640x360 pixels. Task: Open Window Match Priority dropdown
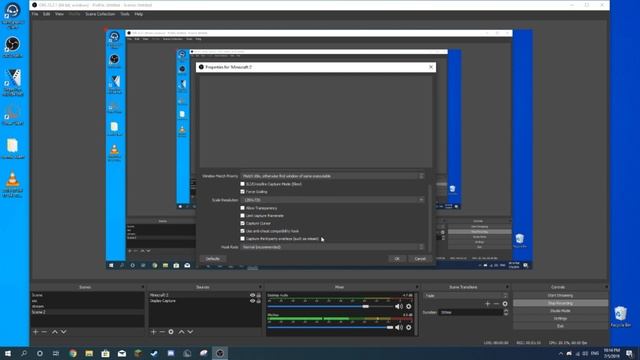pyautogui.click(x=332, y=176)
